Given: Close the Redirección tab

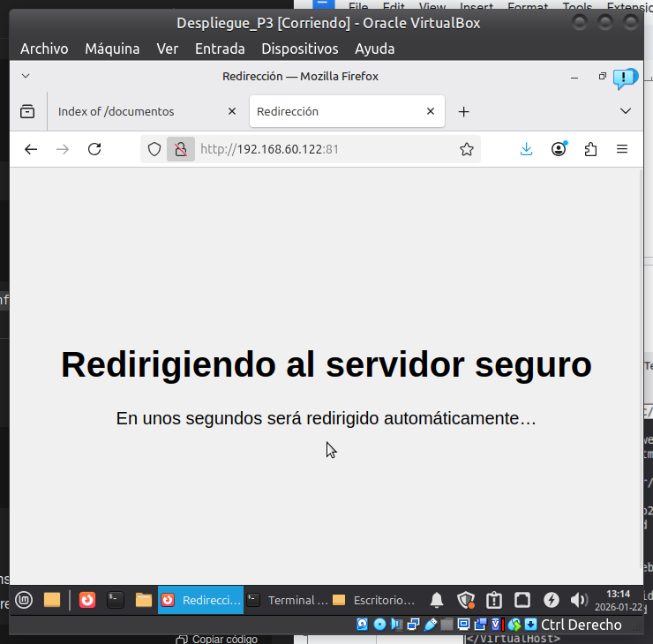Looking at the screenshot, I should pos(432,112).
